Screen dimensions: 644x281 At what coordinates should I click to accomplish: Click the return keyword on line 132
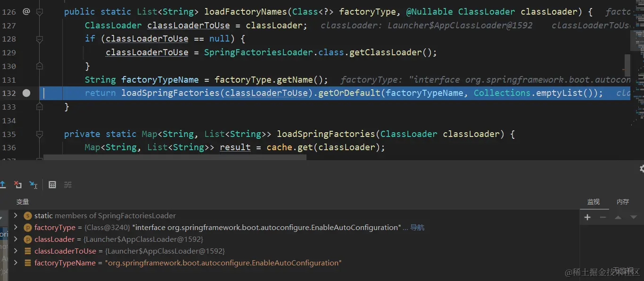pos(100,93)
